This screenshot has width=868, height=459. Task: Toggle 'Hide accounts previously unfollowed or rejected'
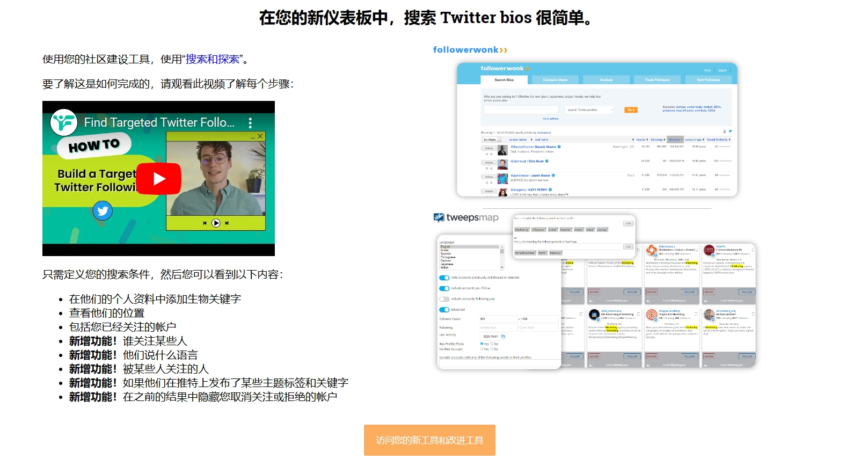[x=444, y=278]
